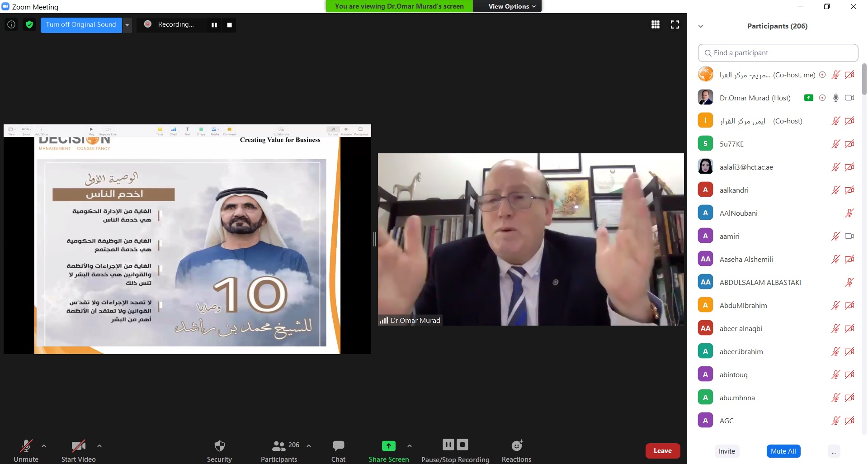
Task: Click the participants list scrollbar
Action: click(864, 80)
